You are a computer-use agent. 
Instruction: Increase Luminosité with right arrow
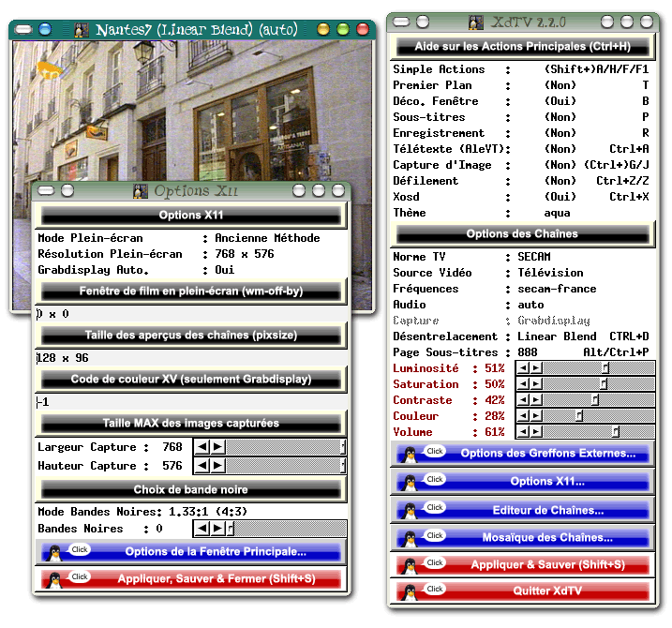(x=536, y=367)
